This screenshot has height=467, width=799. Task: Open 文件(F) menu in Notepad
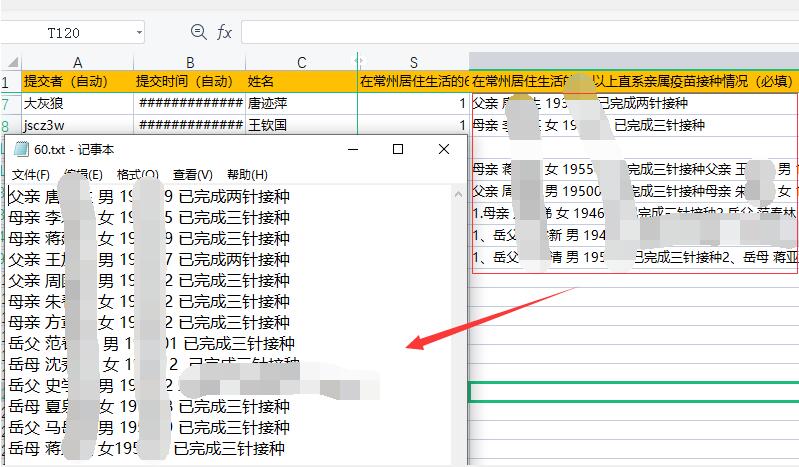(31, 175)
